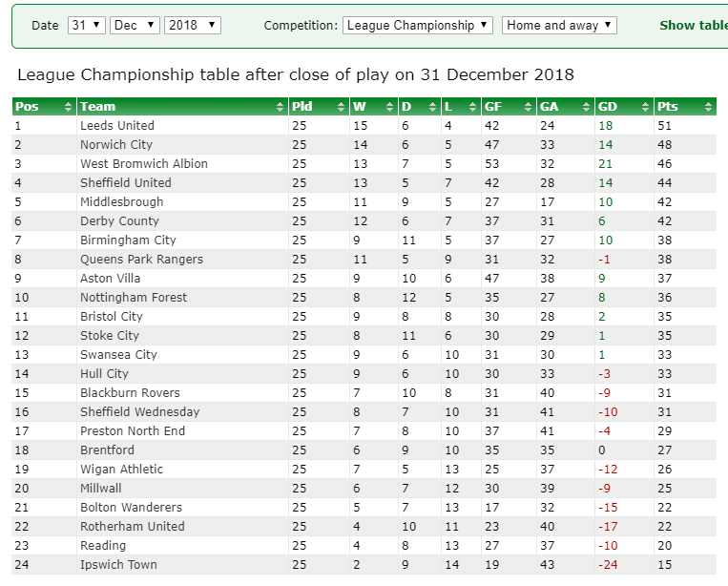Click the Norwich City team name

pos(116,145)
